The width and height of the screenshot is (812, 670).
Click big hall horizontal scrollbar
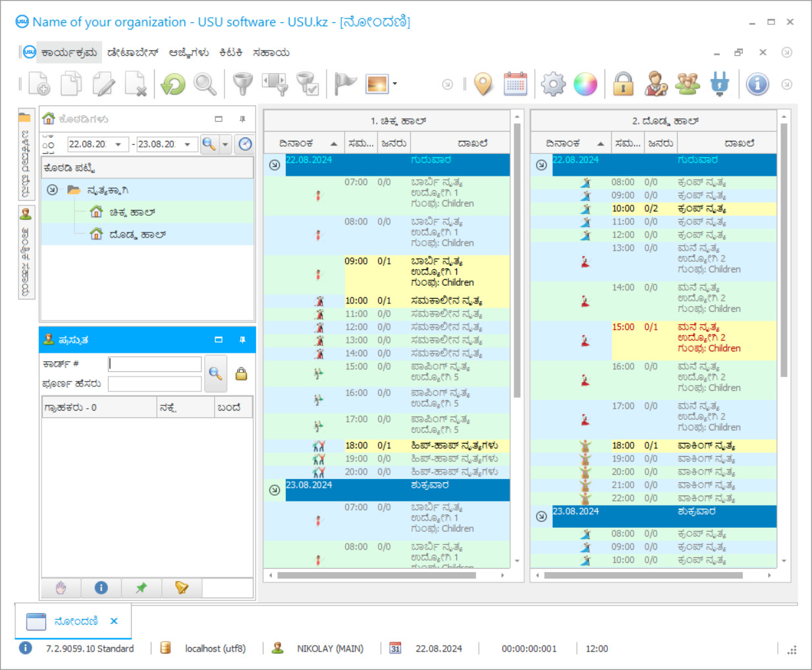(x=643, y=575)
